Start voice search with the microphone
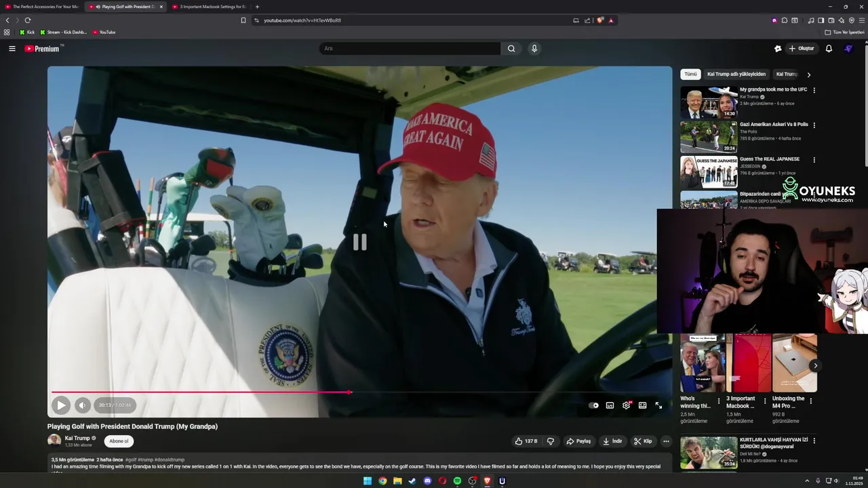The width and height of the screenshot is (868, 488). pos(534,48)
